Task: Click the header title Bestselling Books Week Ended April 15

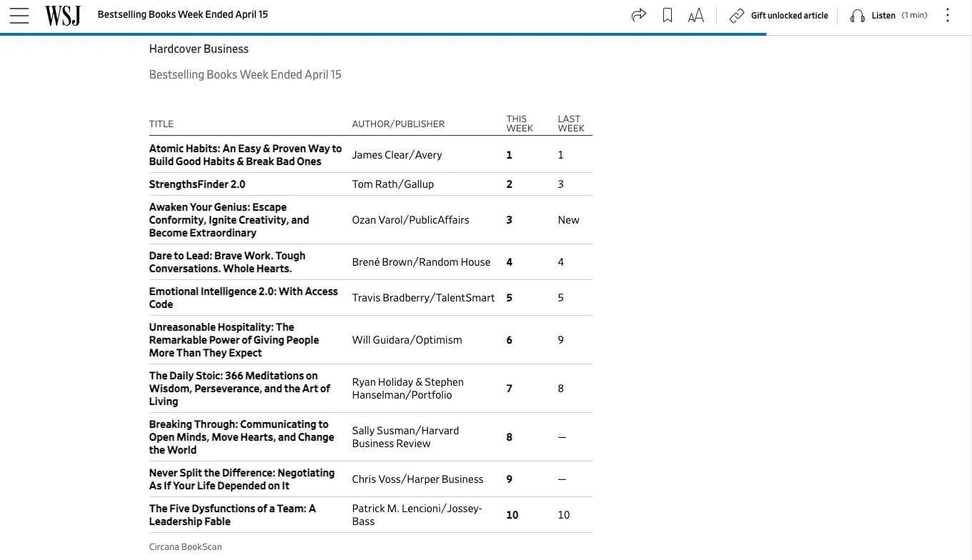Action: (x=182, y=14)
